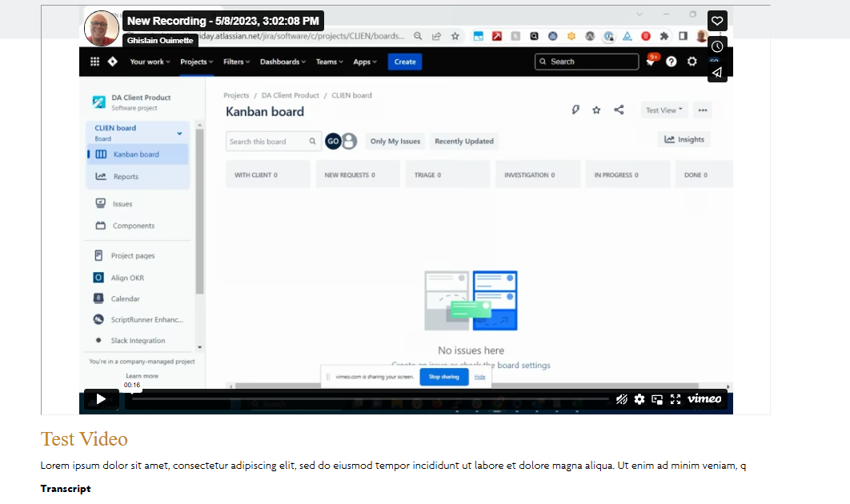Open the Your work dropdown
Viewport: 850px width, 504px height.
pos(150,62)
